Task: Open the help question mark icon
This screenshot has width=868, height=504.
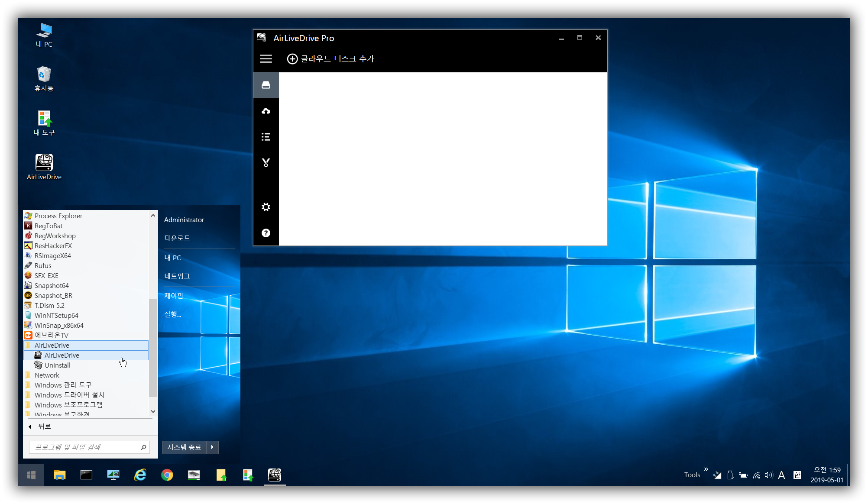Action: click(x=266, y=233)
